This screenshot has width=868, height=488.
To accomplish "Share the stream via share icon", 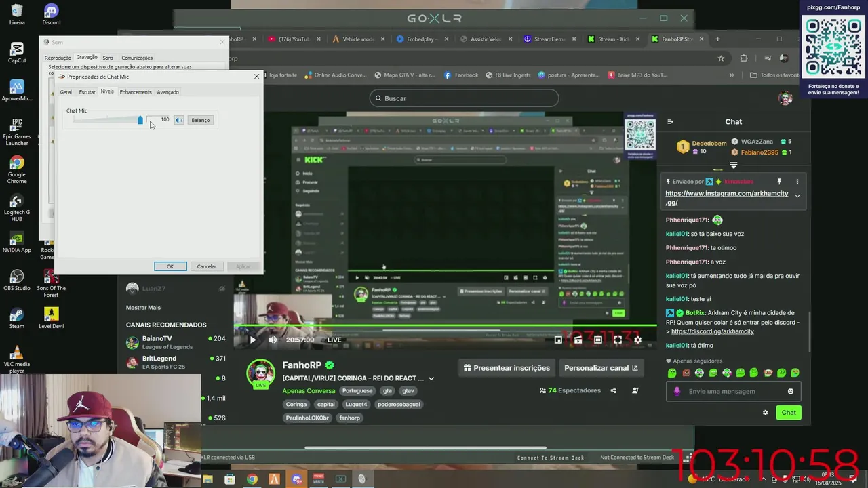I will pyautogui.click(x=613, y=390).
